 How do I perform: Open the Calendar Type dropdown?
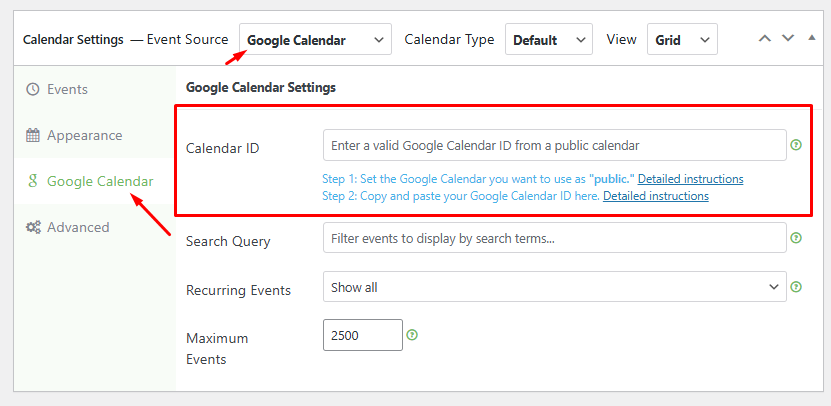pos(549,39)
